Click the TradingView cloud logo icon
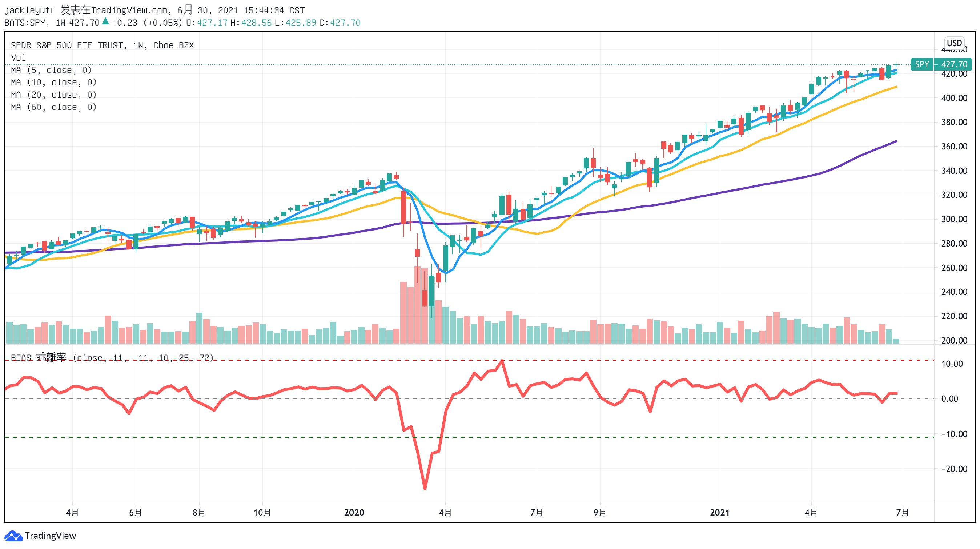The image size is (980, 549). 13,536
